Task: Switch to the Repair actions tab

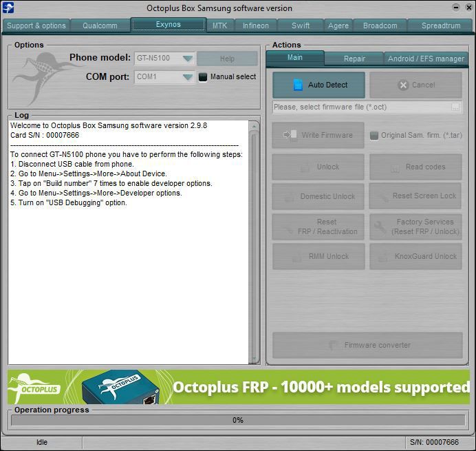Action: click(x=354, y=59)
